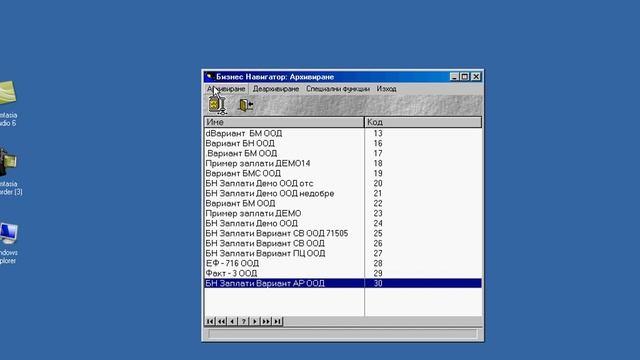The width and height of the screenshot is (640, 360).
Task: Select row with code 17
Action: (343, 153)
